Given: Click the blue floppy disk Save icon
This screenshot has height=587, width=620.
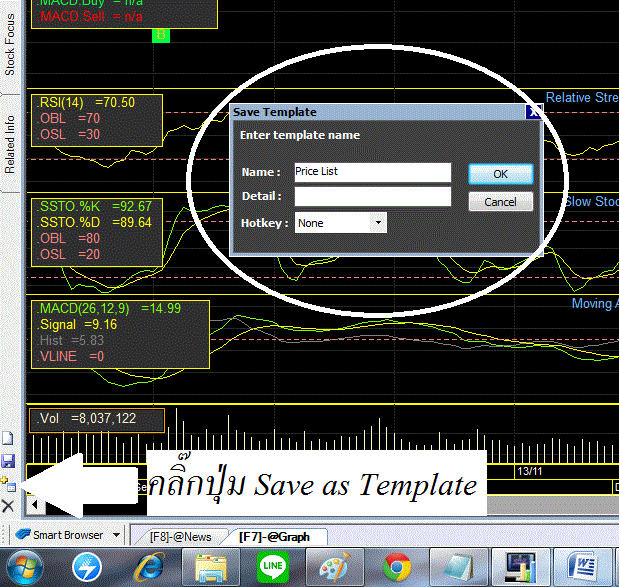Looking at the screenshot, I should coord(8,461).
